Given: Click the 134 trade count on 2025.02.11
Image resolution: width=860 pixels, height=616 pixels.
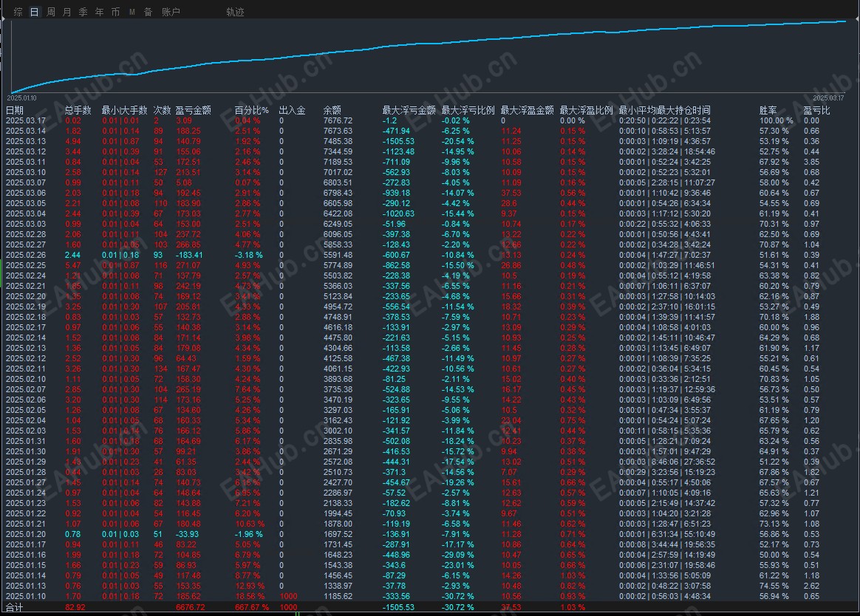Looking at the screenshot, I should (160, 369).
